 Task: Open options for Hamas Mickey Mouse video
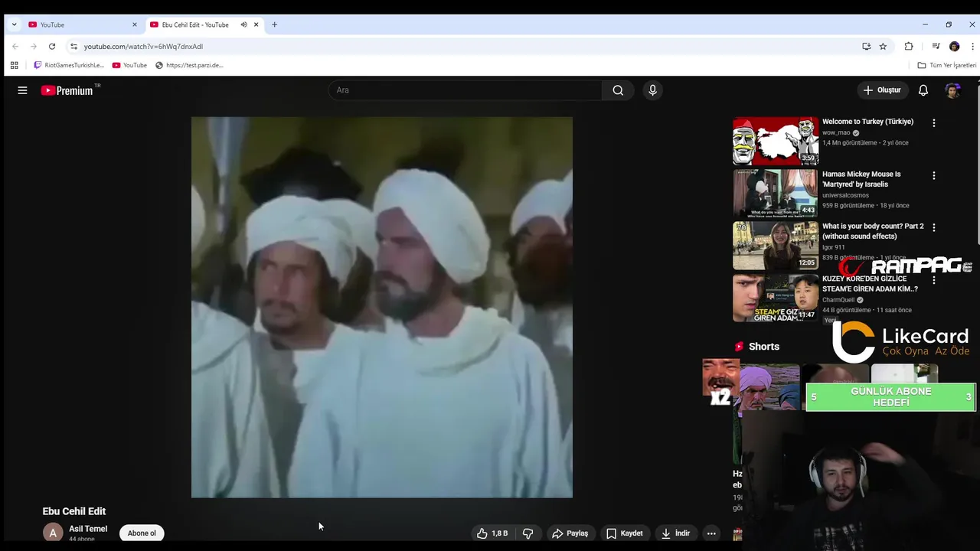[933, 175]
